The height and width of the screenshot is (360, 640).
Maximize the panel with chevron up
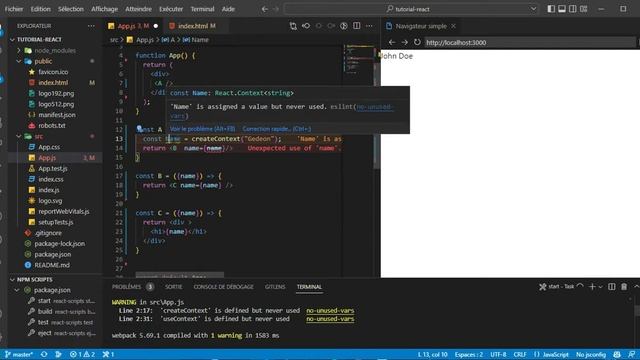click(x=636, y=287)
